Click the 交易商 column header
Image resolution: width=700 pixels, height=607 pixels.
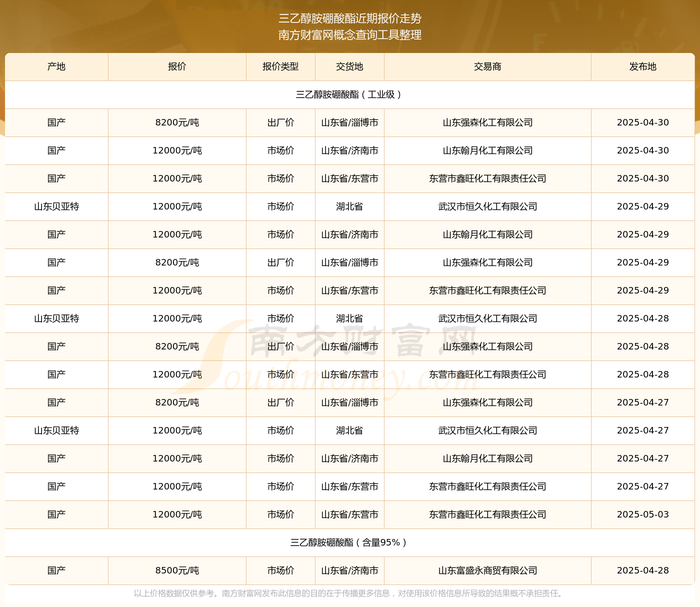tap(487, 66)
